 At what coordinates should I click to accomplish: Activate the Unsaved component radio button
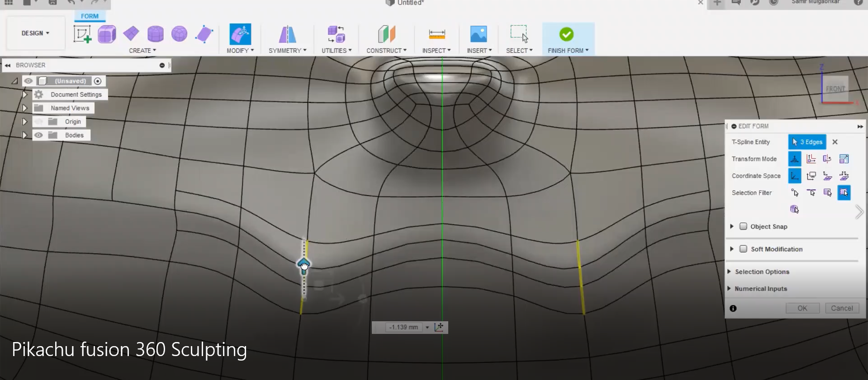pyautogui.click(x=98, y=81)
